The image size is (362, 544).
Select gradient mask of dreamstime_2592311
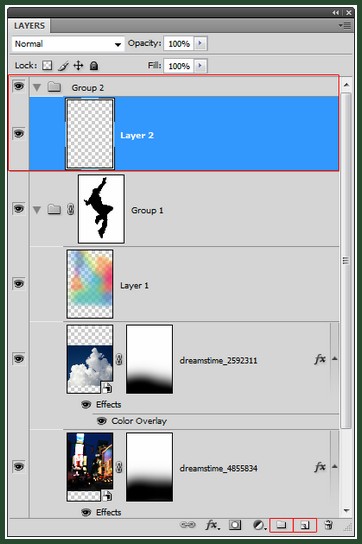tap(149, 359)
